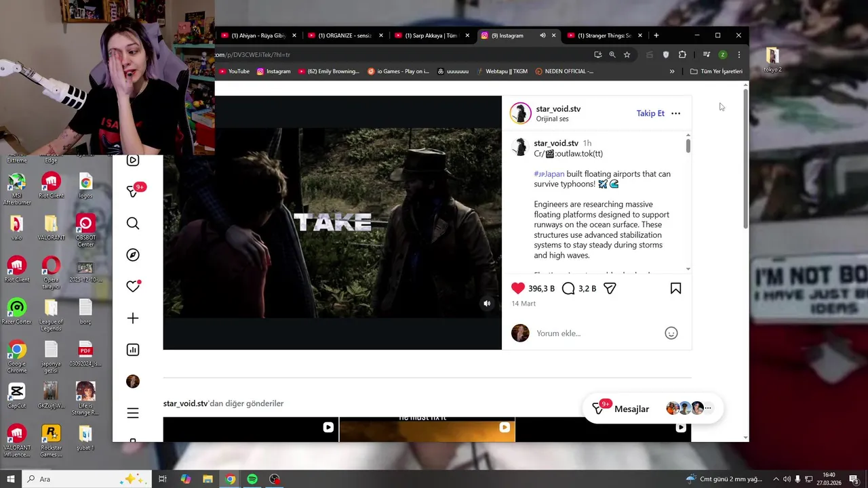Open a new browser tab

[x=656, y=35]
